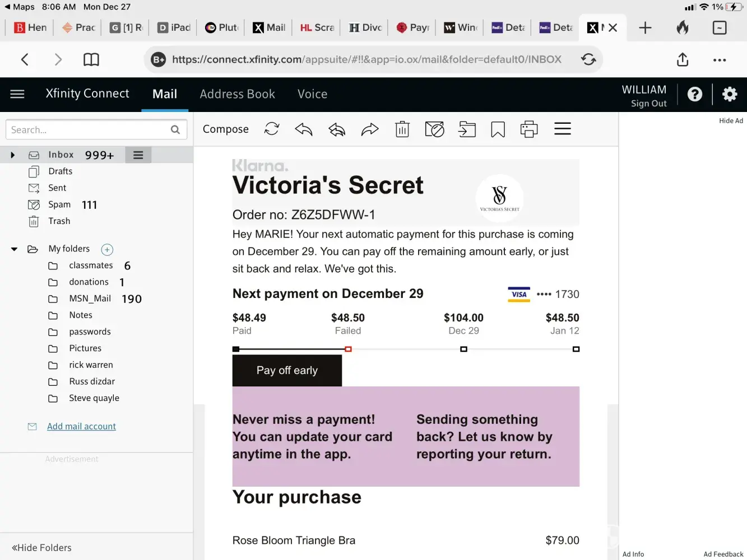This screenshot has width=747, height=560.
Task: Expand the Inbox folder tree arrow
Action: tap(13, 155)
